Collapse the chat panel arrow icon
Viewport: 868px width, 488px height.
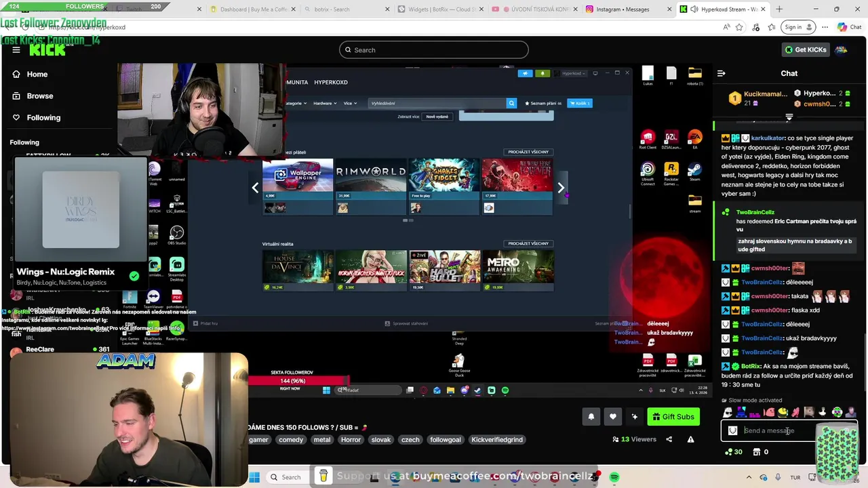pyautogui.click(x=722, y=73)
